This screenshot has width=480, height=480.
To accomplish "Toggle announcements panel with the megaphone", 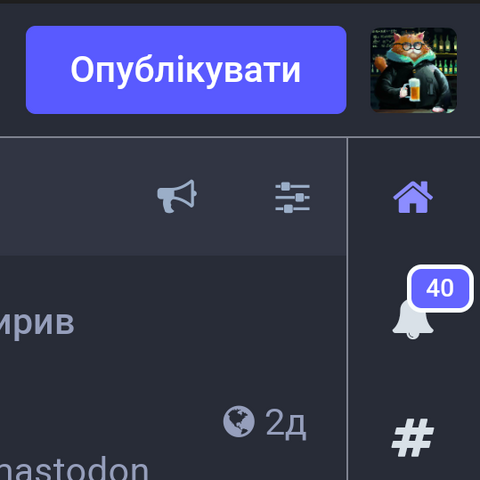I will click(177, 196).
